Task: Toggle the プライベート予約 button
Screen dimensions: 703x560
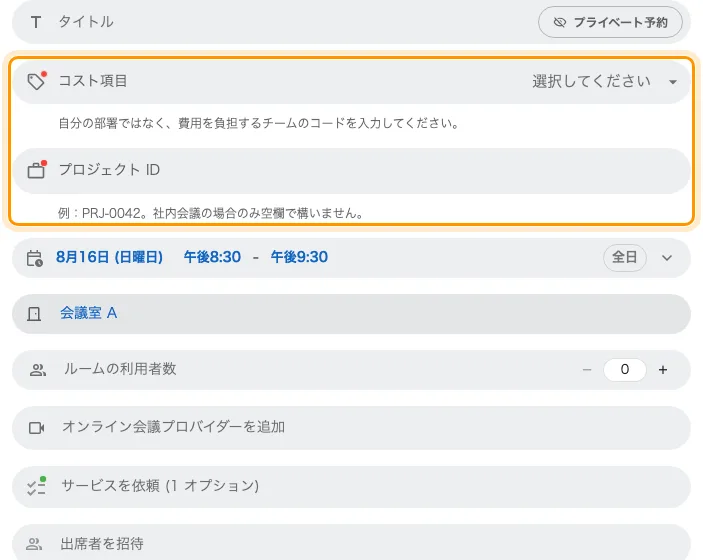Action: (x=610, y=22)
